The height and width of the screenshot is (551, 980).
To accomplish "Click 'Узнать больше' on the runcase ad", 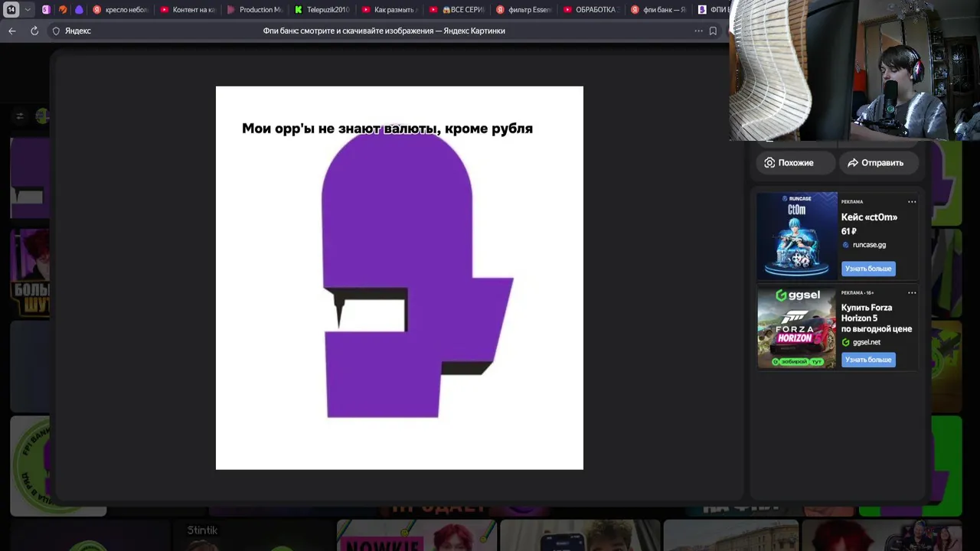I will point(868,269).
